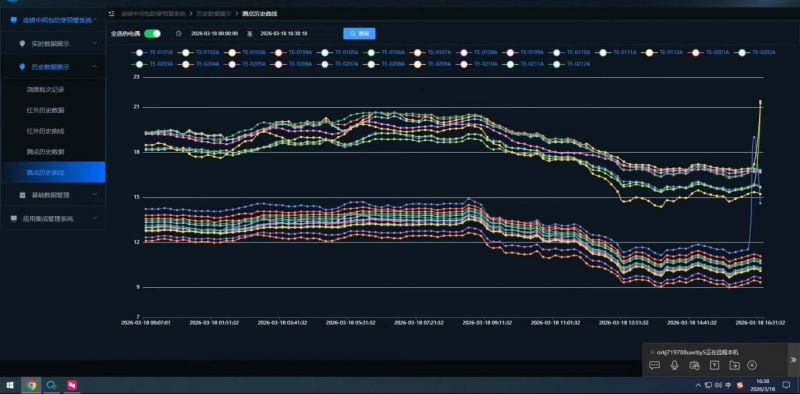End remote session with circled X icon

pyautogui.click(x=752, y=365)
